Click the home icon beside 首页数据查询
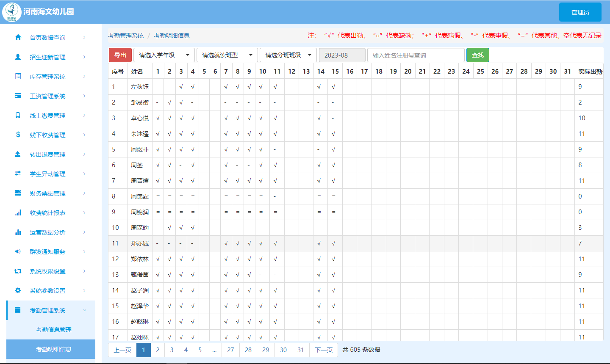The height and width of the screenshot is (364, 610). click(x=18, y=37)
